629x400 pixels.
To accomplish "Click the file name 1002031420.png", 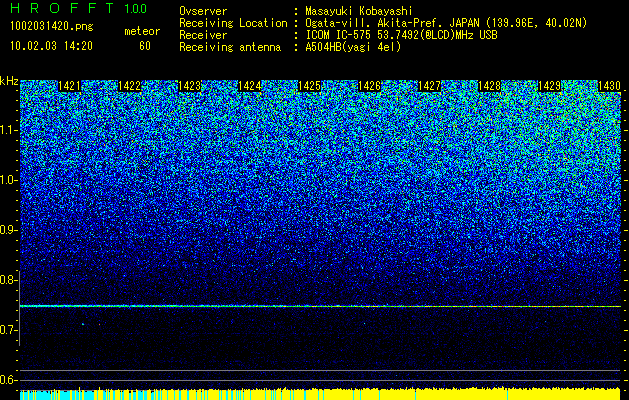I will coord(52,26).
